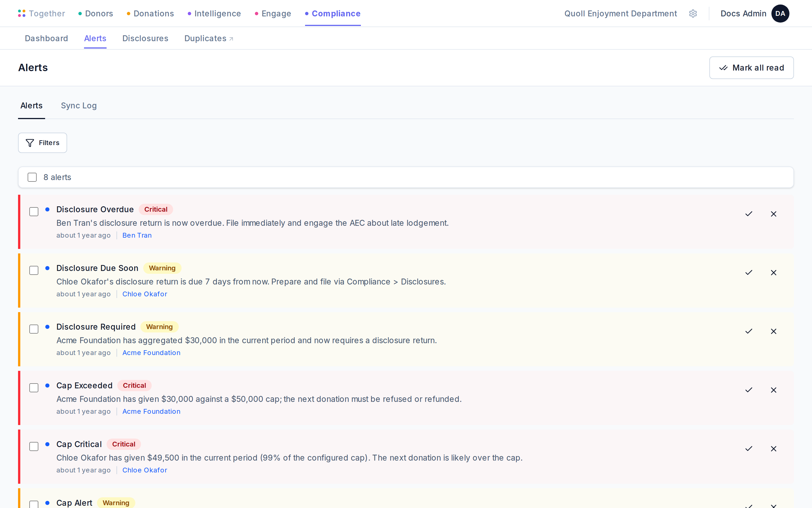The width and height of the screenshot is (812, 508).
Task: Open Chloe Okafor link under Disclosure Due Soon
Action: (145, 294)
